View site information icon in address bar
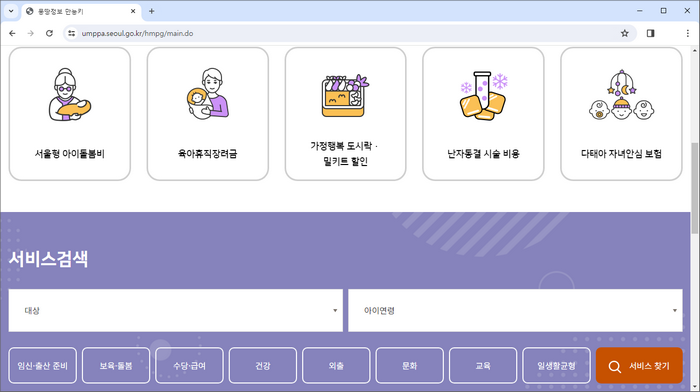The image size is (700, 392). click(71, 33)
